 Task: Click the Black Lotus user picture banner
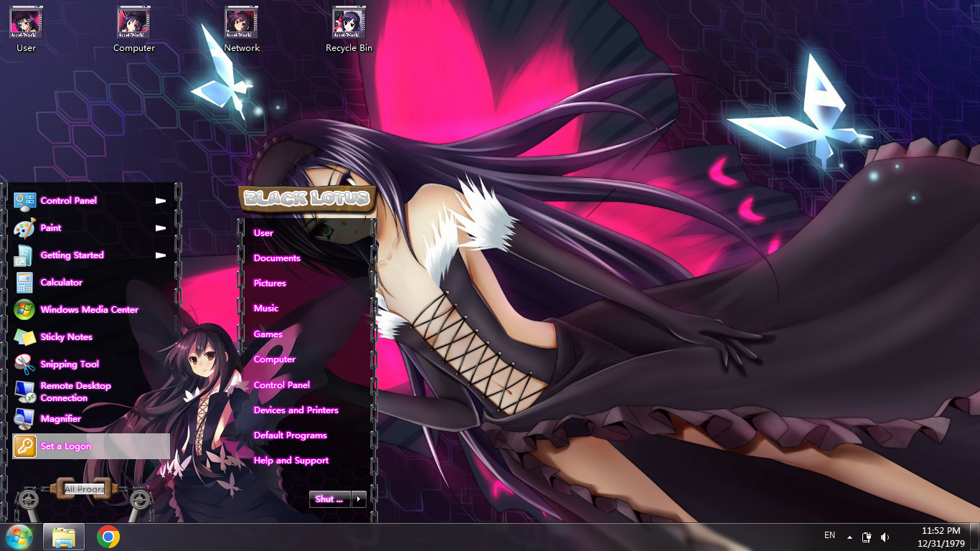[x=307, y=199]
